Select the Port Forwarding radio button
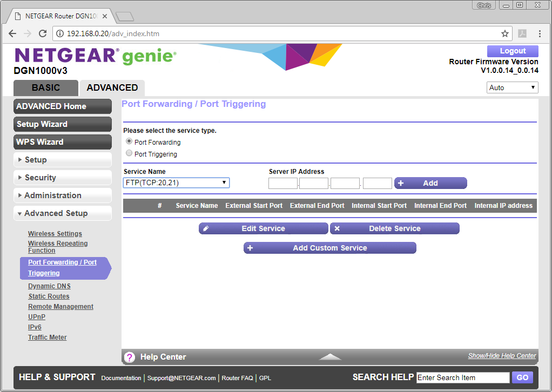The width and height of the screenshot is (552, 392). coord(129,141)
